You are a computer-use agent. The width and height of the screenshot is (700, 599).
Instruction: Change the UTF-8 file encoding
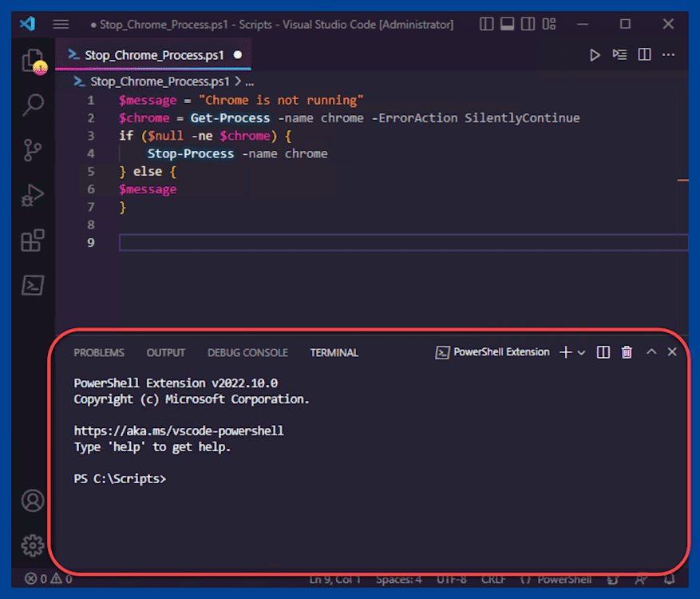(x=451, y=579)
